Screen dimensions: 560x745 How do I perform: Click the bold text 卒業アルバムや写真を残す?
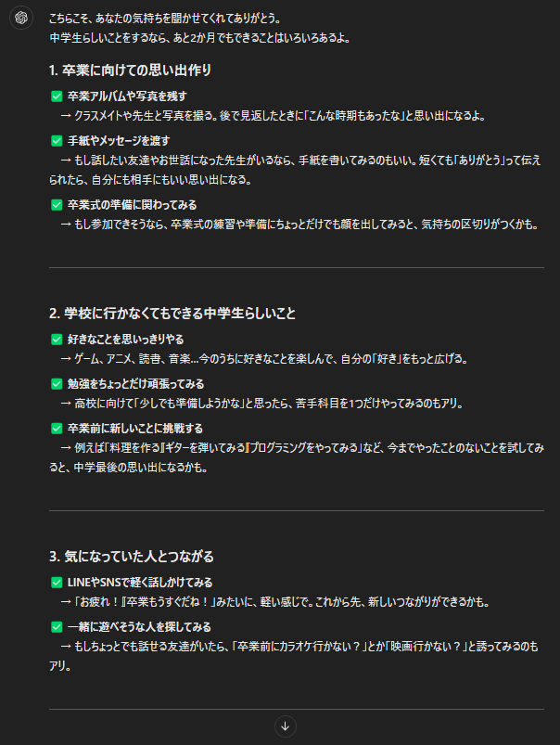(x=127, y=96)
